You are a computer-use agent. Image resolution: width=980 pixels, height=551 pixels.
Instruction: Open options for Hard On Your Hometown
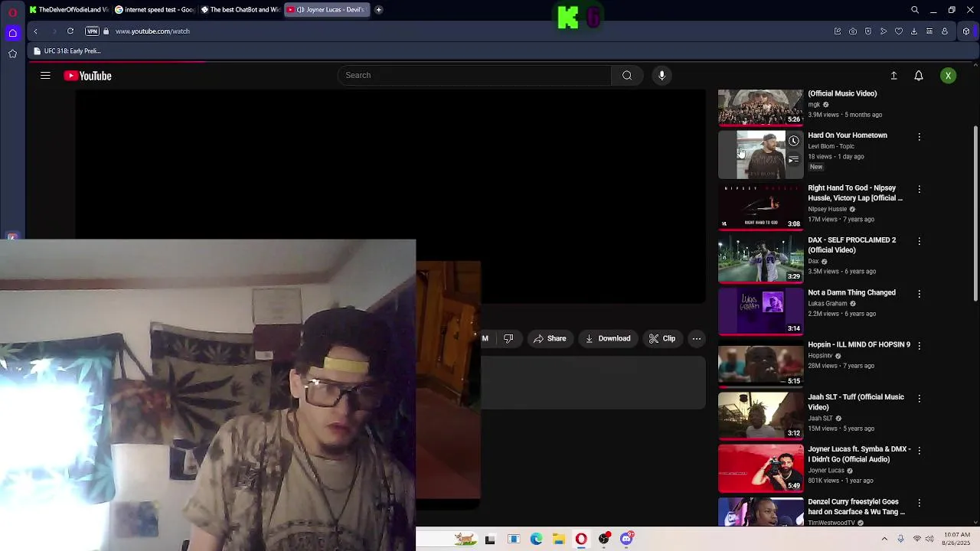[x=920, y=136]
